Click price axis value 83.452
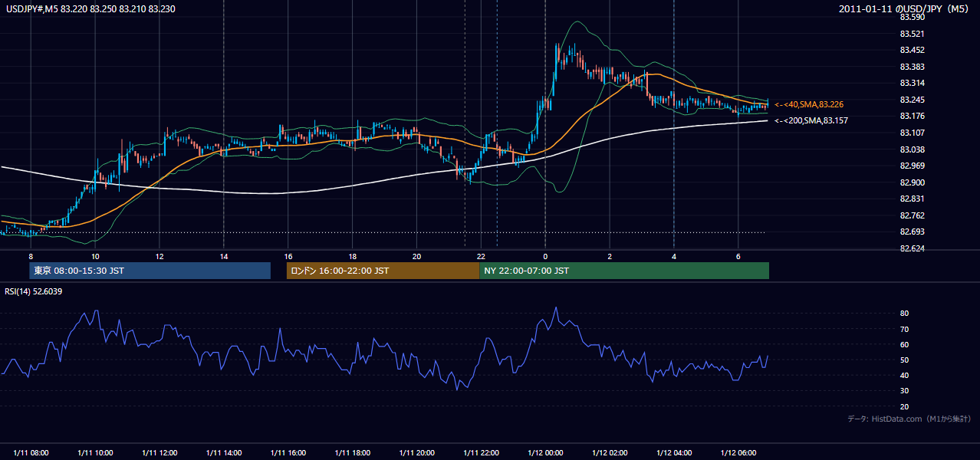The height and width of the screenshot is (460, 980). tap(912, 50)
